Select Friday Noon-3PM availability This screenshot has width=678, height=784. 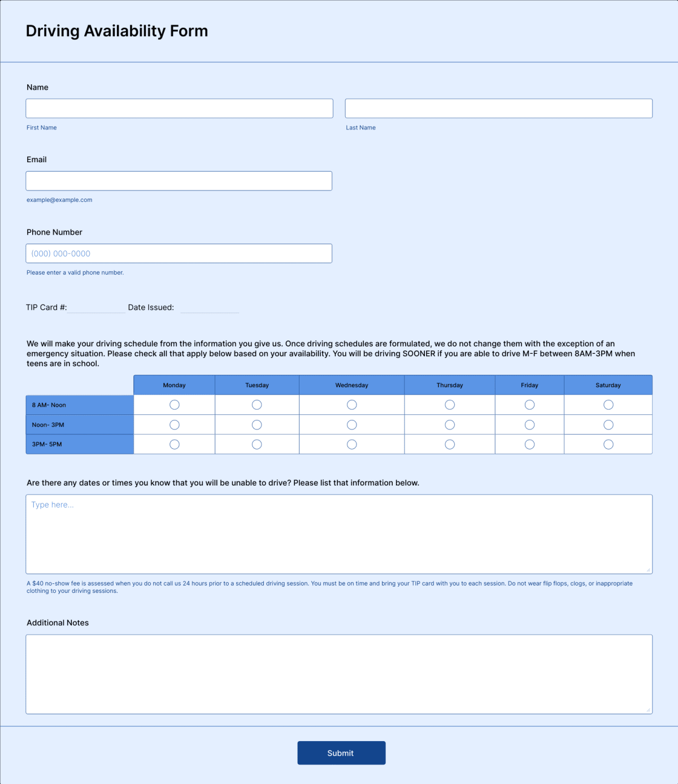(x=529, y=425)
